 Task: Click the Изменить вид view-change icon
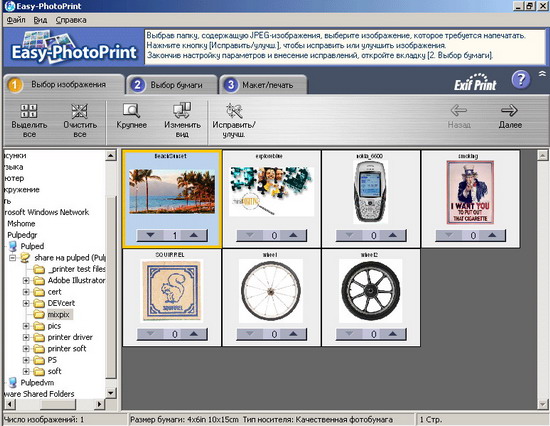[x=182, y=110]
